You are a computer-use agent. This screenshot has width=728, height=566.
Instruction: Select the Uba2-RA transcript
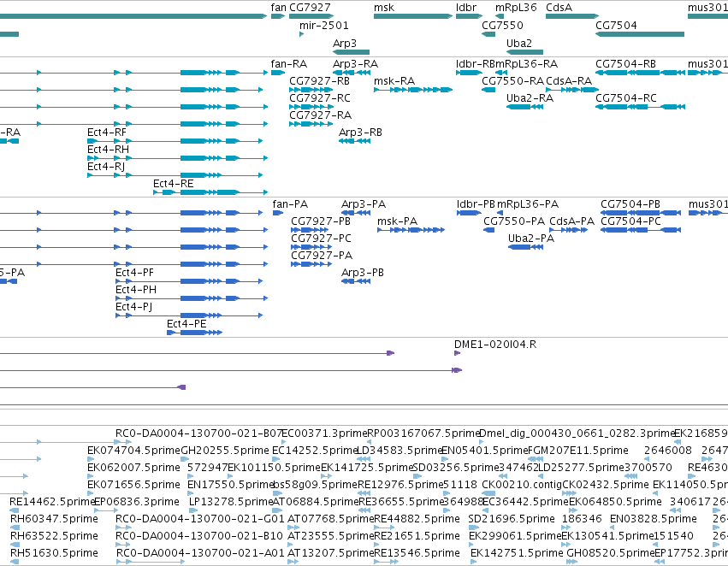click(524, 107)
